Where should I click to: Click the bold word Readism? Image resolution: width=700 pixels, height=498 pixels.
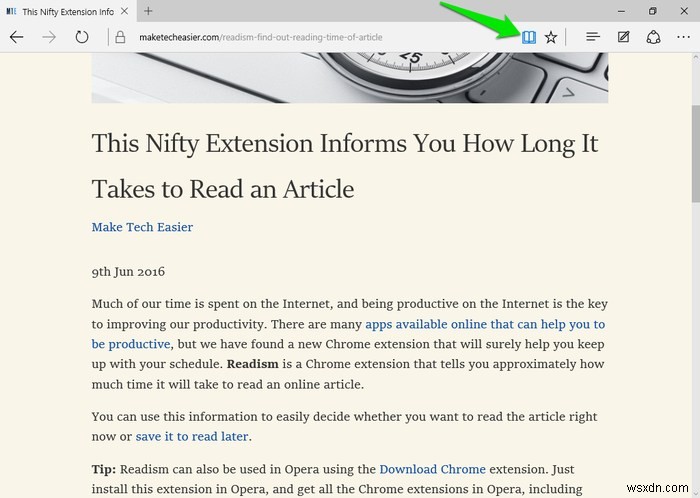(x=253, y=364)
